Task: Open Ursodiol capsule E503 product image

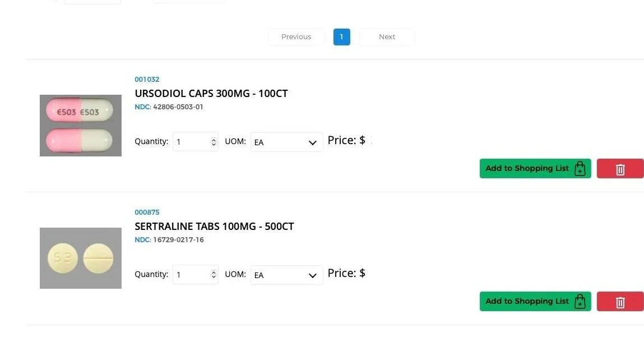Action: click(x=81, y=126)
